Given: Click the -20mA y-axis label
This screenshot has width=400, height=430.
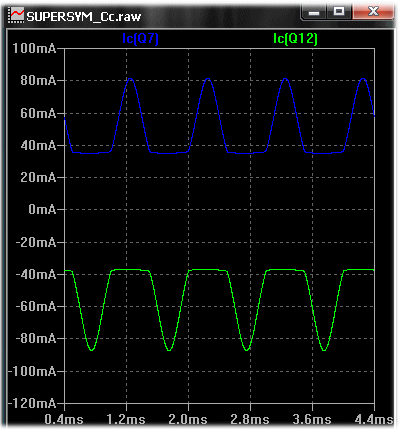Looking at the screenshot, I should pyautogui.click(x=36, y=242).
